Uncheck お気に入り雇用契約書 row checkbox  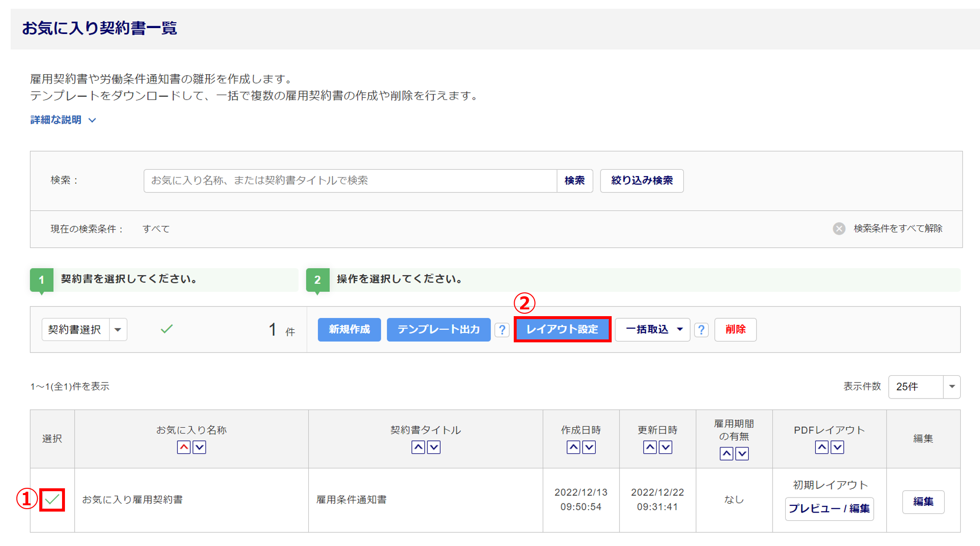click(52, 499)
